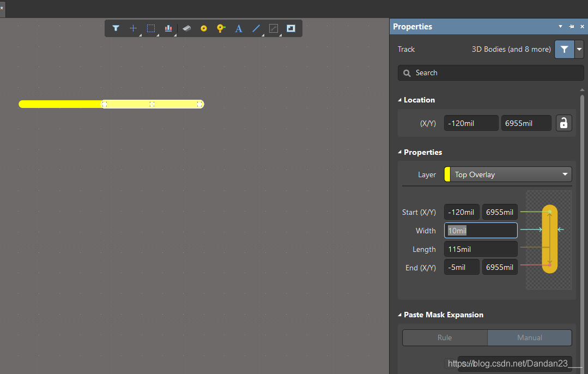Screen dimensions: 588x374
Task: Place a pad using toolbar
Action: [x=204, y=28]
